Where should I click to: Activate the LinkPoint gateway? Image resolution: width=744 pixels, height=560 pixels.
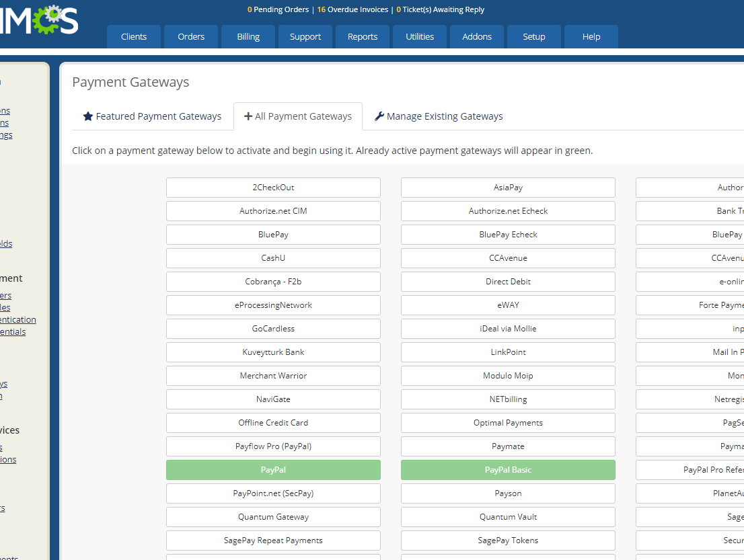(x=508, y=352)
